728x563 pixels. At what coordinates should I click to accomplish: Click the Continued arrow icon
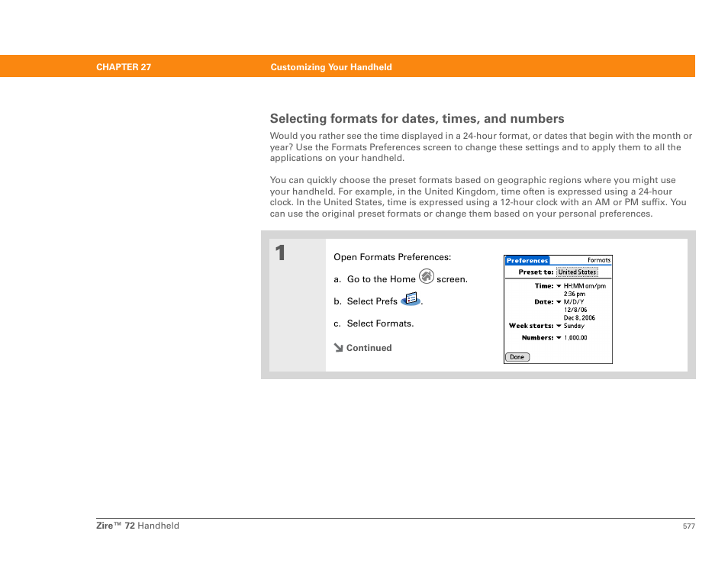339,348
